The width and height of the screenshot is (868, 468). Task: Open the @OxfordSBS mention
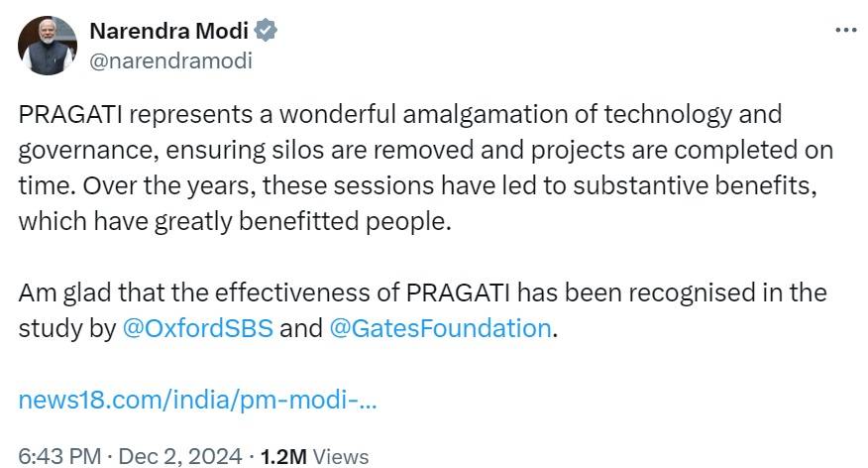coord(197,328)
